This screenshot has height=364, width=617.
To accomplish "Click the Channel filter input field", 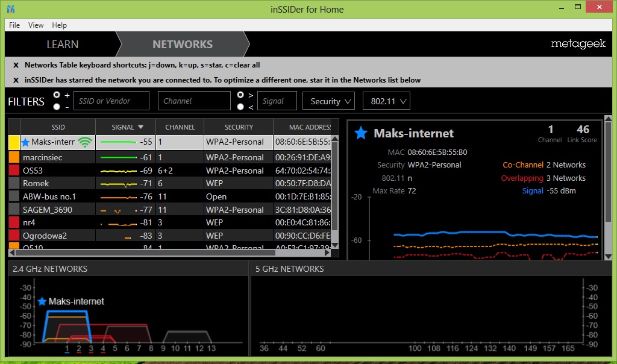I will (194, 101).
